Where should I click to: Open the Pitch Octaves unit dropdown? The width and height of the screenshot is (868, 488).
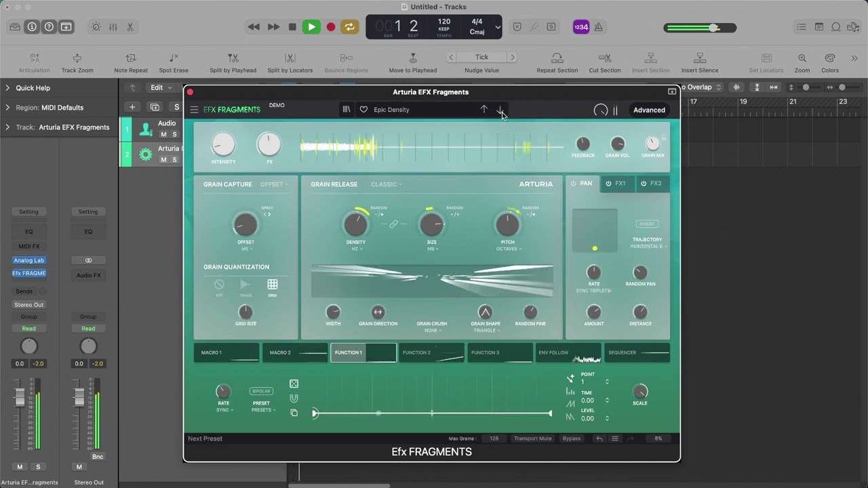509,249
